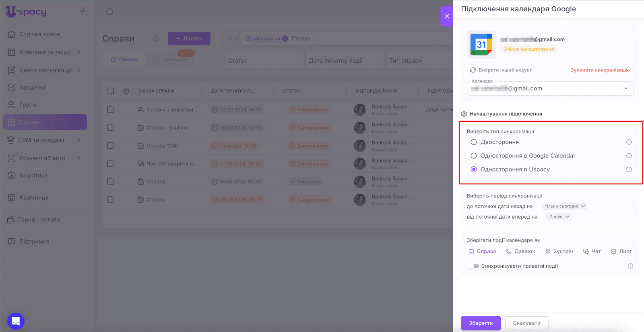The height and width of the screenshot is (332, 644).
Task: Click the chat icon of Чат. Обговорити row
Action: point(140,164)
